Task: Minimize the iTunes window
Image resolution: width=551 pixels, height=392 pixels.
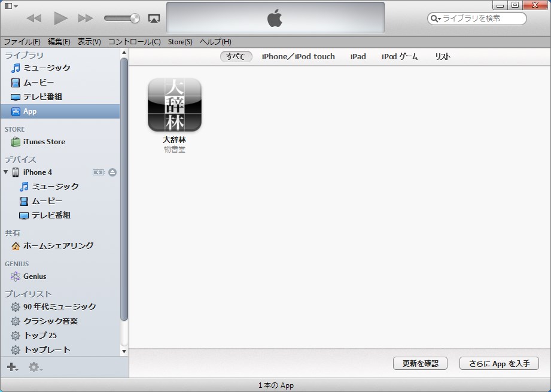Action: [x=500, y=5]
